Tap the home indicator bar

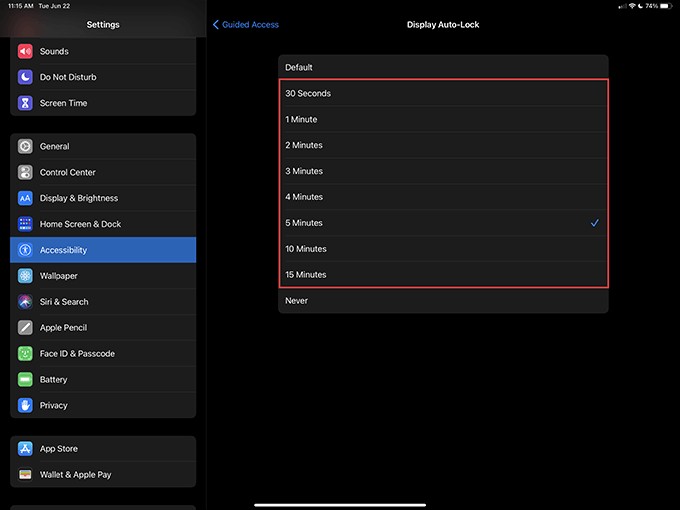click(340, 505)
